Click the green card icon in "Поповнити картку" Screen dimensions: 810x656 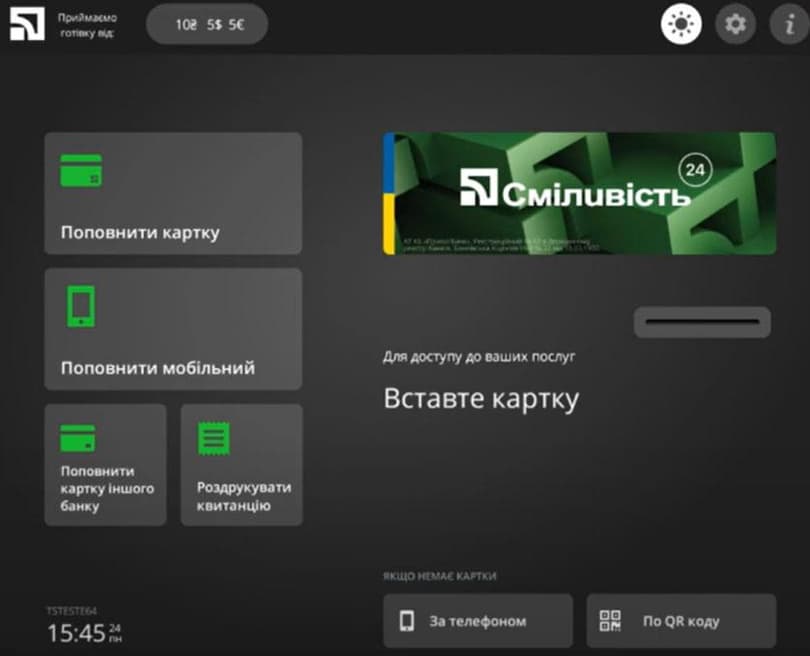coord(81,170)
